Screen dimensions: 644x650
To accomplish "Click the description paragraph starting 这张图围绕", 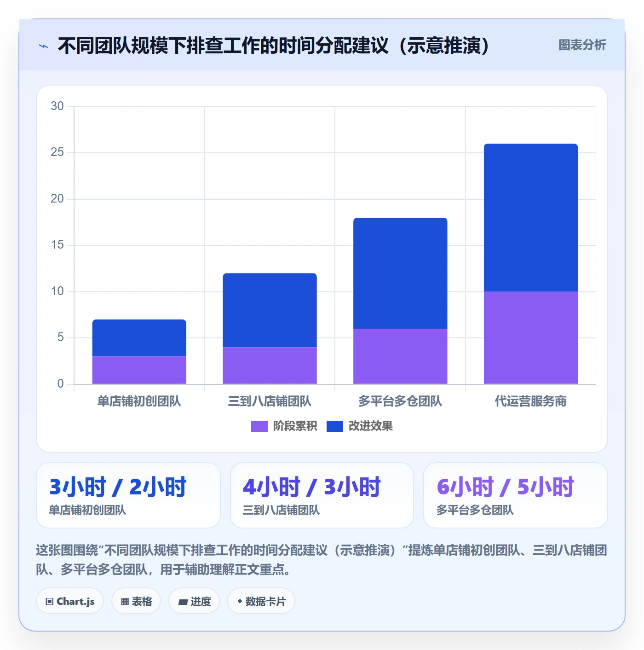I will (x=322, y=560).
